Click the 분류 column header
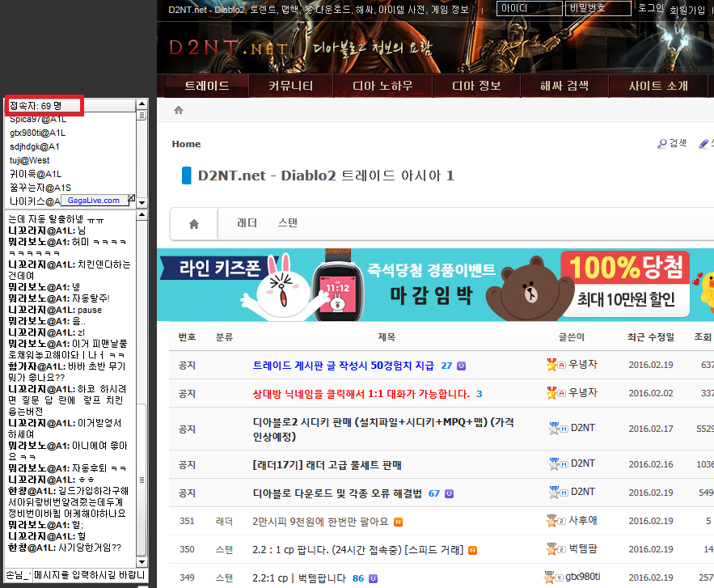 [224, 337]
